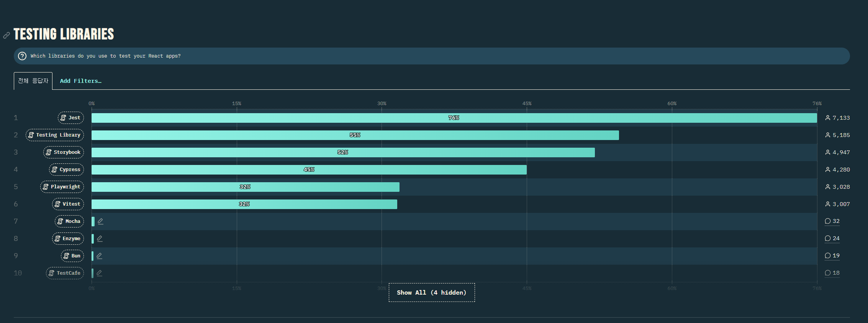The height and width of the screenshot is (323, 868).
Task: Expand hidden items with Show All button
Action: click(432, 293)
